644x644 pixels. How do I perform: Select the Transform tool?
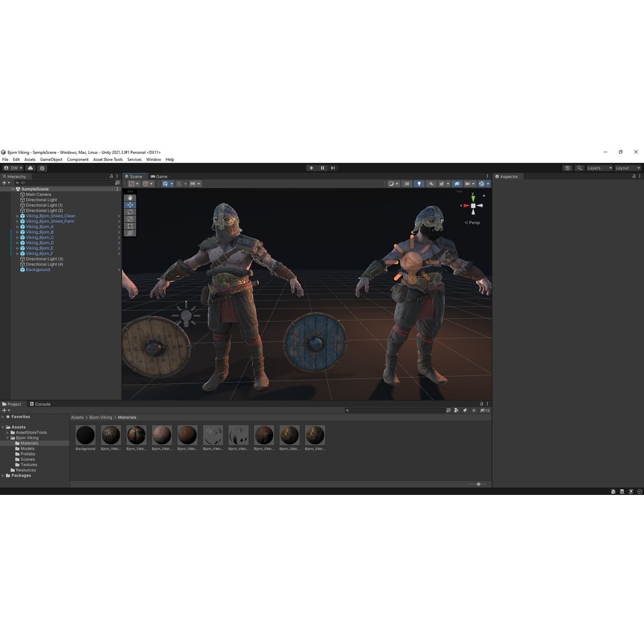click(x=130, y=233)
